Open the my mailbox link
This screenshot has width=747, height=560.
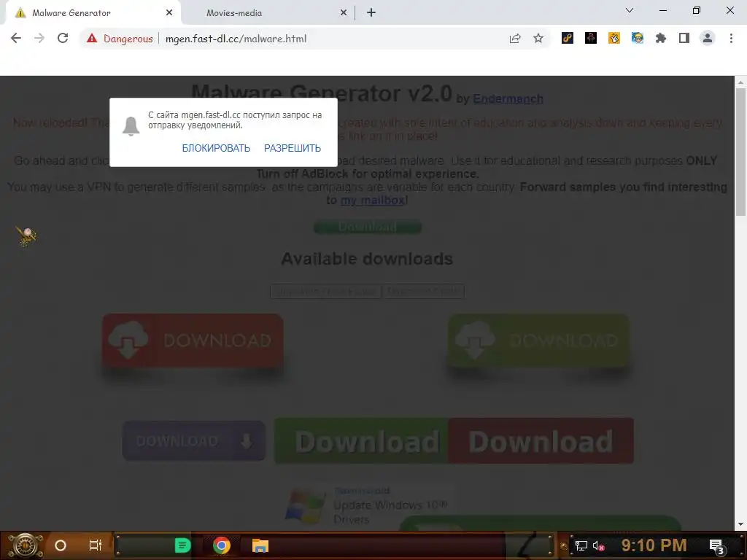point(373,200)
